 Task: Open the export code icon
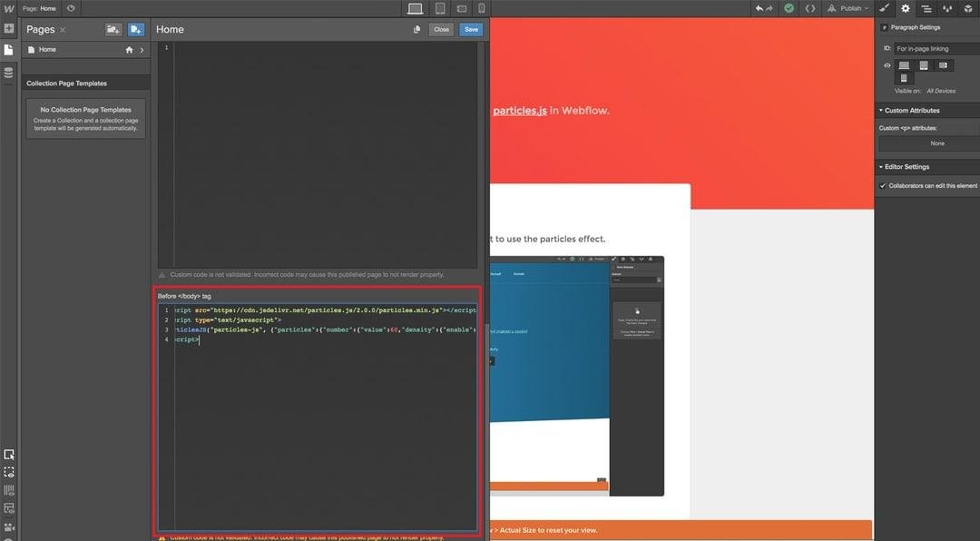click(x=810, y=9)
